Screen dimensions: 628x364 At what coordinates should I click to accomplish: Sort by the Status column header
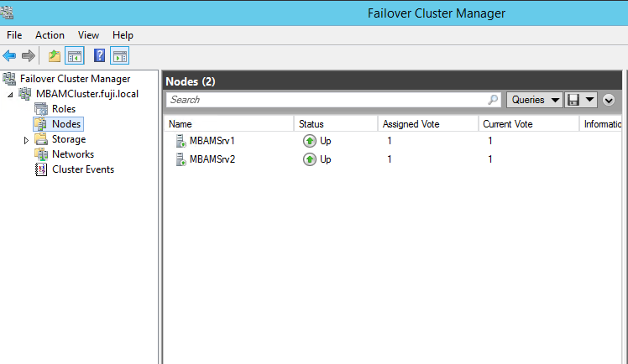pos(335,124)
